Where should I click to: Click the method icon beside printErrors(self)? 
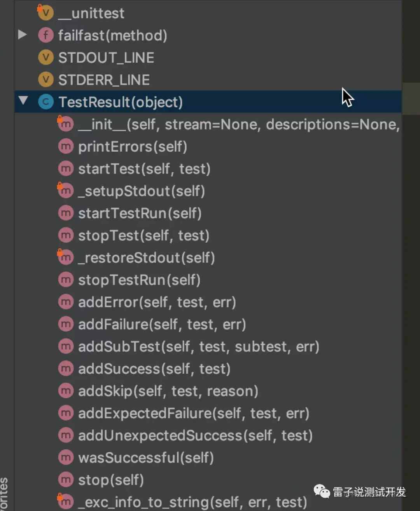coord(66,147)
